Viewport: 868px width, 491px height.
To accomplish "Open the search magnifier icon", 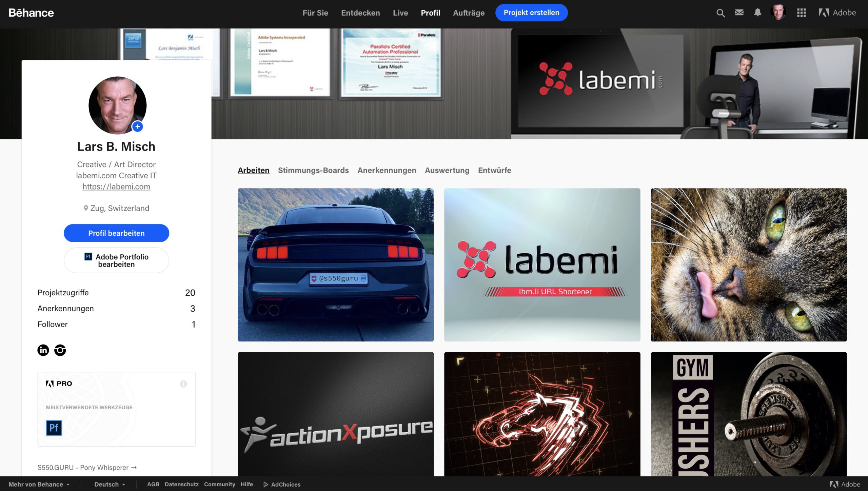I will tap(721, 13).
